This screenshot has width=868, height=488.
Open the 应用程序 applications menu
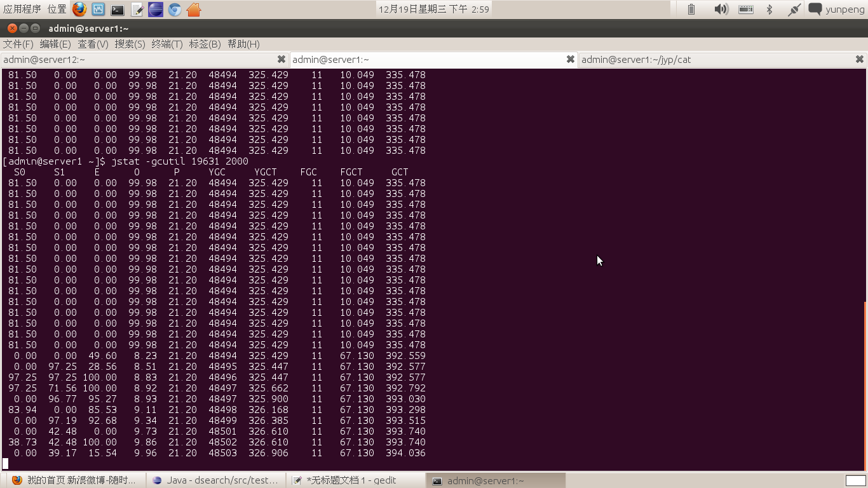tap(22, 10)
